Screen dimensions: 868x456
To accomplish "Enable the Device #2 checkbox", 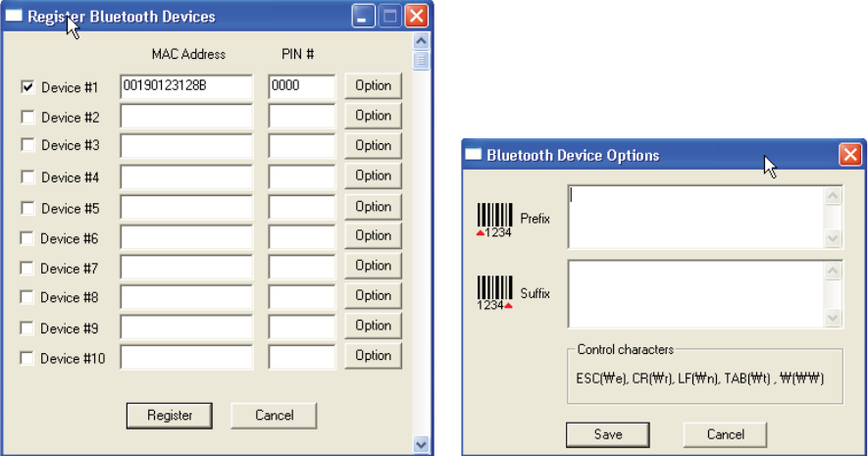I will 27,117.
